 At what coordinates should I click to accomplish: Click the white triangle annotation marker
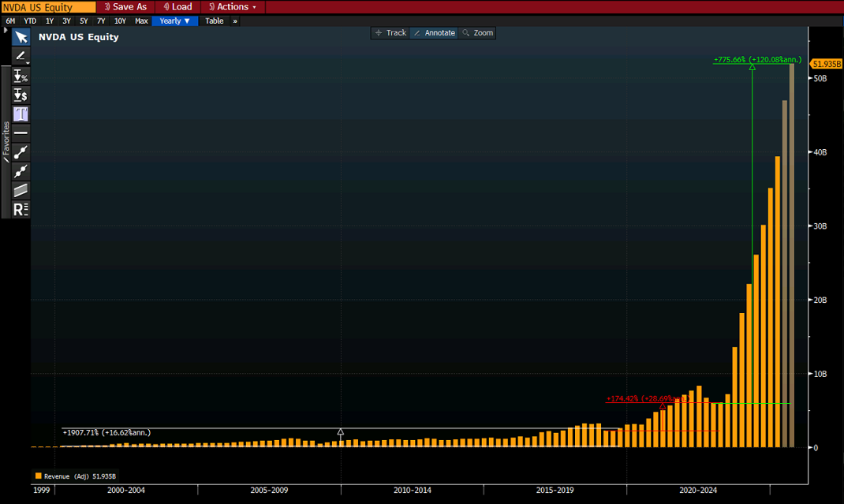[341, 432]
